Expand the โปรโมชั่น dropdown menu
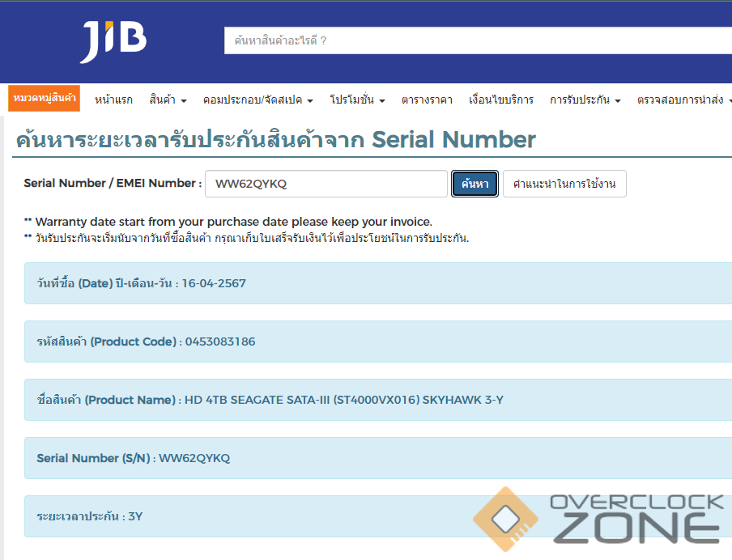Screen dimensions: 732x560 (x=357, y=100)
